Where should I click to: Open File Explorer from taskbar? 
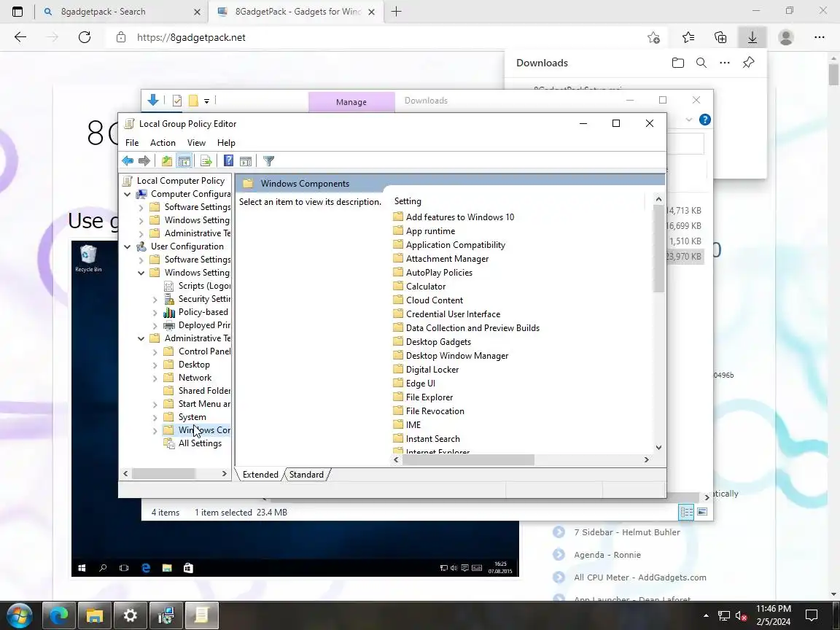(x=95, y=615)
